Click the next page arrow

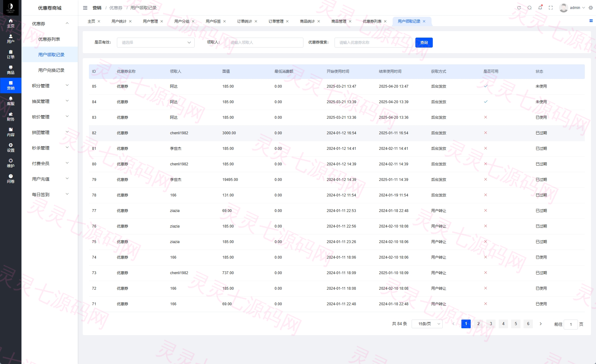click(541, 324)
